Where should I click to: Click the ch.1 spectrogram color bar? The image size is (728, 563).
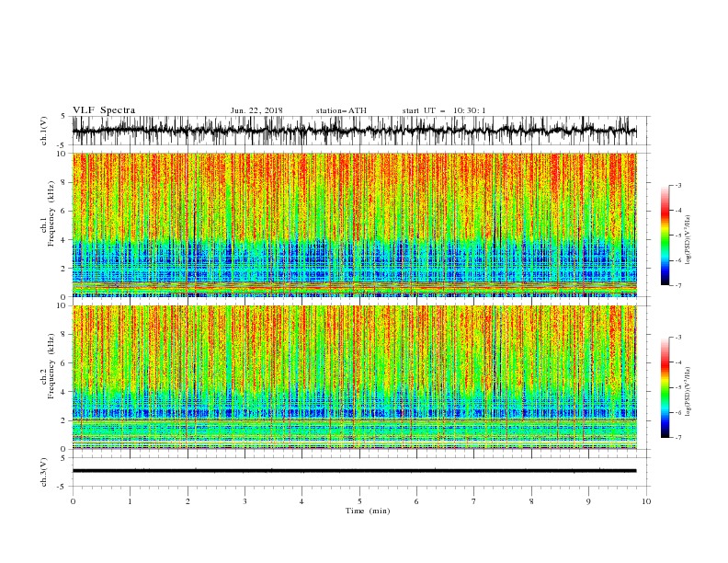click(665, 236)
